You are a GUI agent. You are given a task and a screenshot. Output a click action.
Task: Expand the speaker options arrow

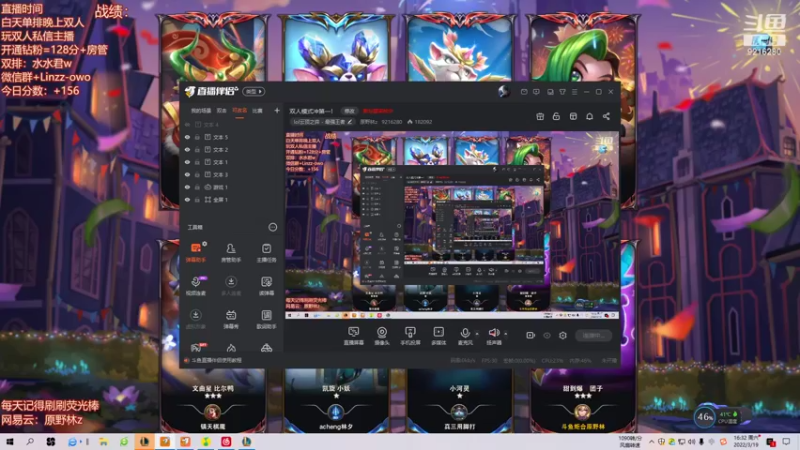(506, 334)
